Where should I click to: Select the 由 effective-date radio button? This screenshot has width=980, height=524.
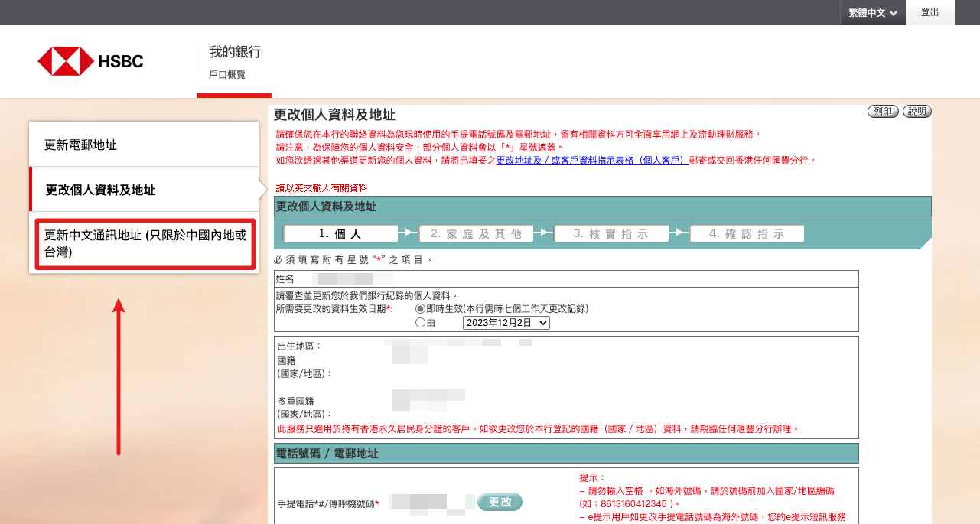point(419,323)
